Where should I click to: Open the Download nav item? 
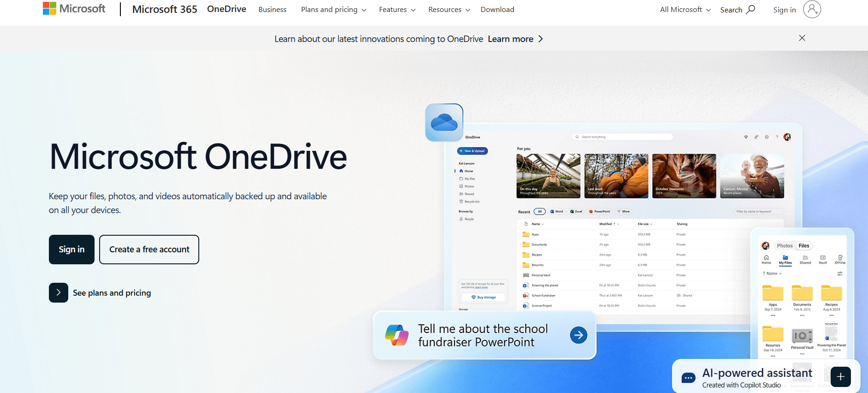tap(497, 10)
